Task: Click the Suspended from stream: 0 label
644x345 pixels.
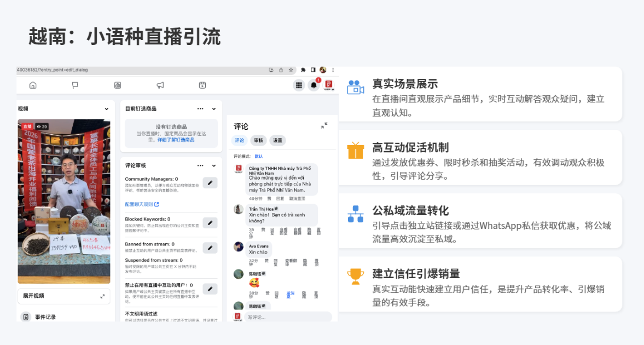Action: point(154,260)
